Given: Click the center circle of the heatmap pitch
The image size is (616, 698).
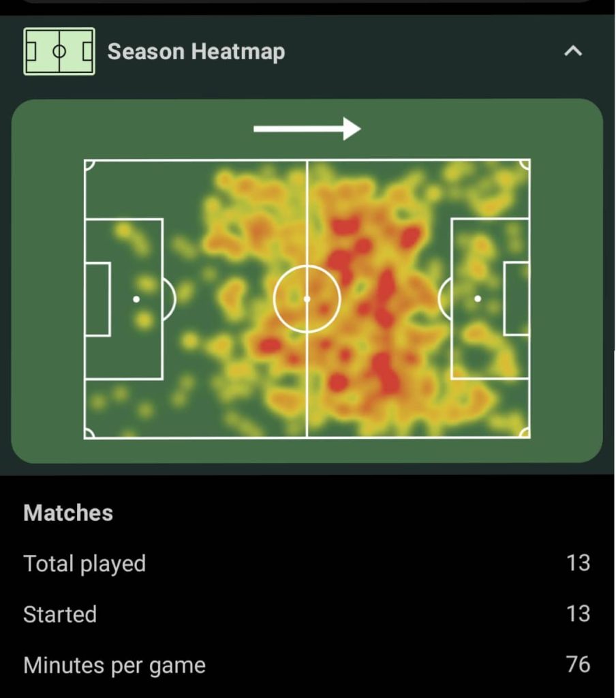Looking at the screenshot, I should [307, 299].
